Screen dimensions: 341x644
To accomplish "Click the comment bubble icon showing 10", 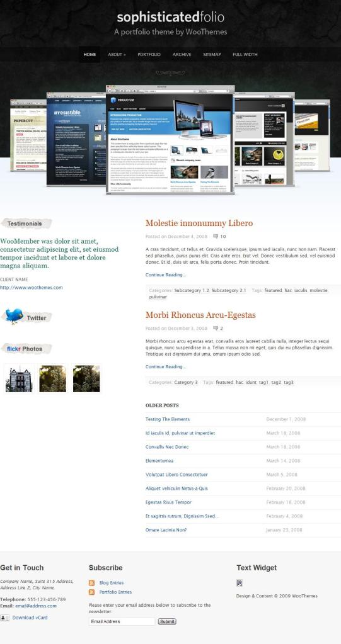I will click(216, 236).
